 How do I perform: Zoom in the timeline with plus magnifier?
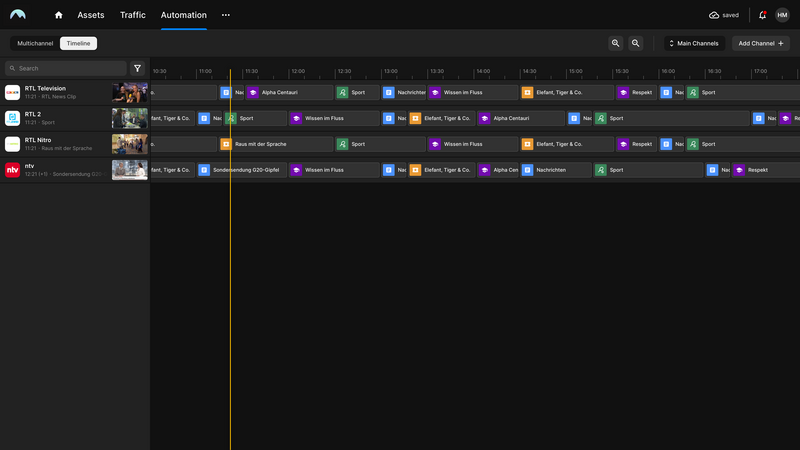click(616, 43)
